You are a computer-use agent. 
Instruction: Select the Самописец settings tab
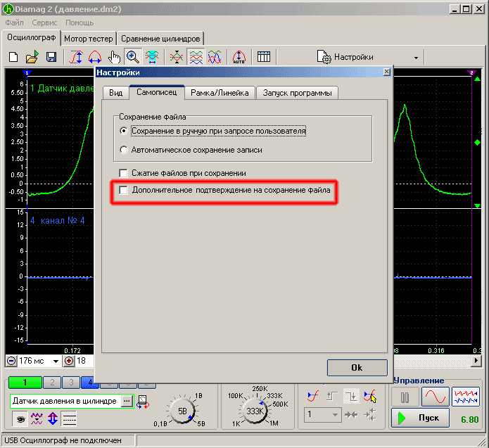157,92
